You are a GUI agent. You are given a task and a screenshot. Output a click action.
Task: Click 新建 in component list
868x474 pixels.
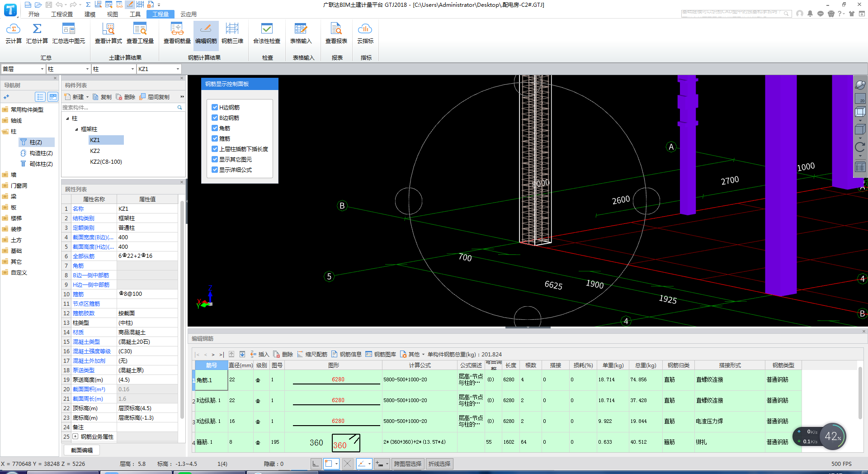click(74, 97)
